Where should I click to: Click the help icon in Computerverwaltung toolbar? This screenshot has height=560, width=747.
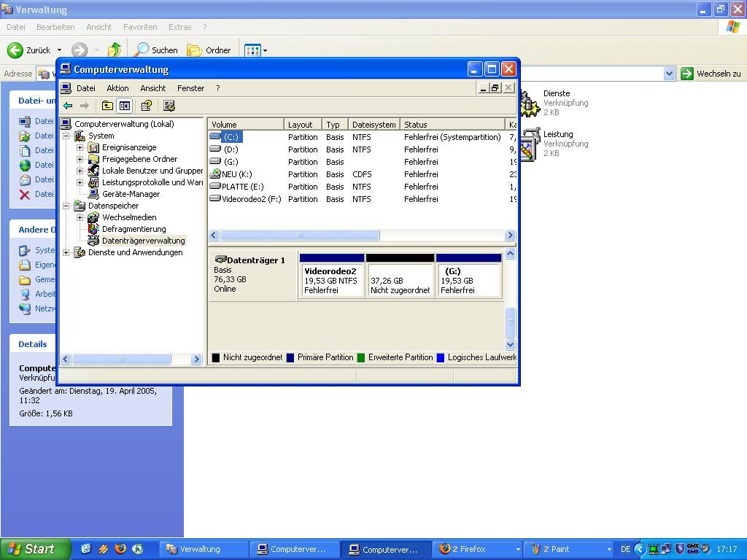146,106
